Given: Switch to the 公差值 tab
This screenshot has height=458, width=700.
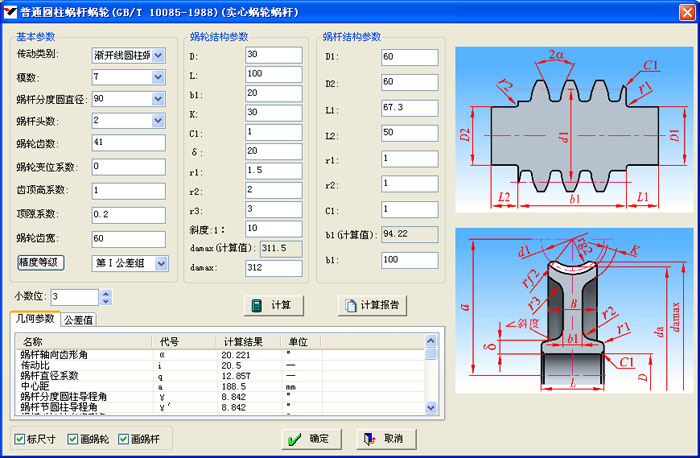Looking at the screenshot, I should [x=79, y=320].
